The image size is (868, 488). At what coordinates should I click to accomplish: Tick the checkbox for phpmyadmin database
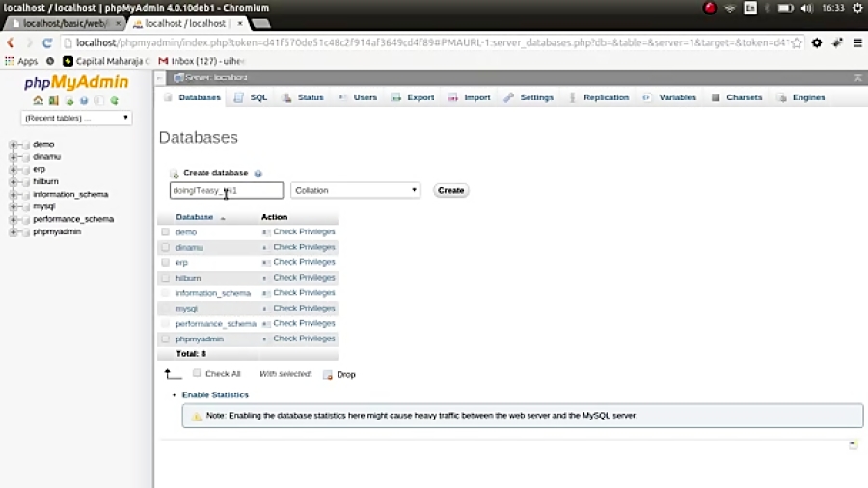tap(165, 339)
